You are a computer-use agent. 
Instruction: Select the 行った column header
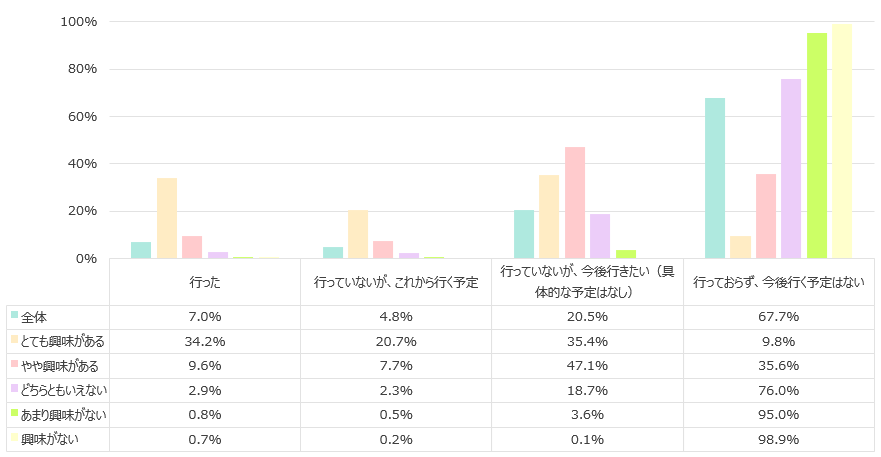205,283
